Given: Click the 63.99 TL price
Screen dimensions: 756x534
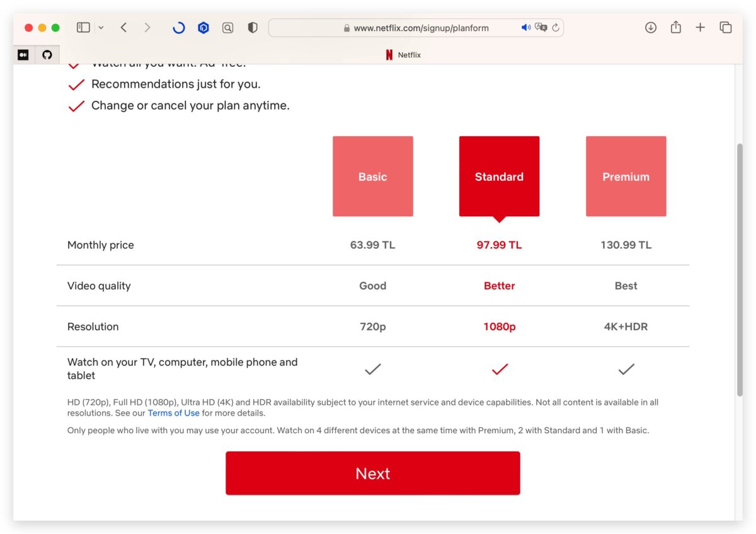Looking at the screenshot, I should point(373,245).
